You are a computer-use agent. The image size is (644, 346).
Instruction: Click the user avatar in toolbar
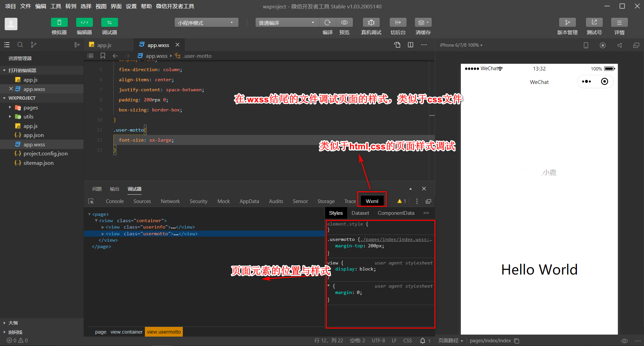pos(11,24)
